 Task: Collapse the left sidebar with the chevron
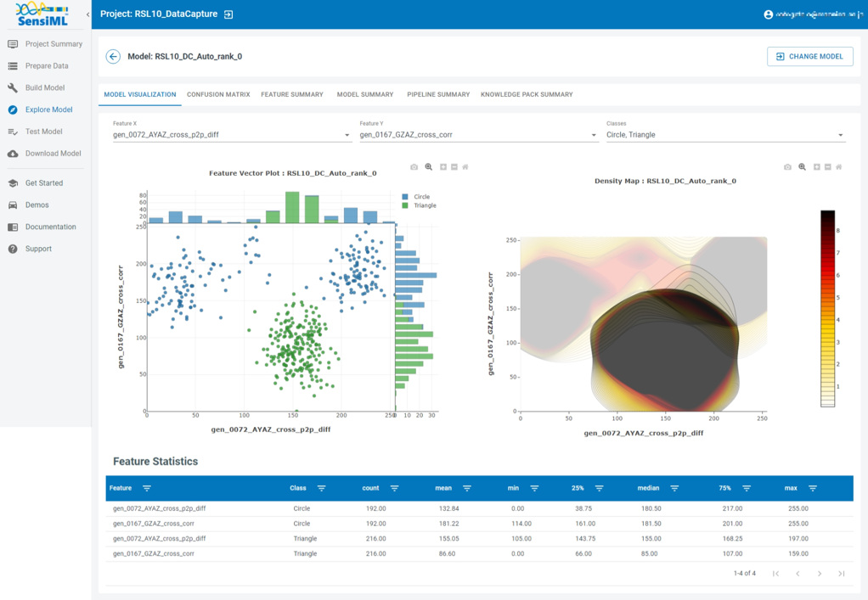87,14
